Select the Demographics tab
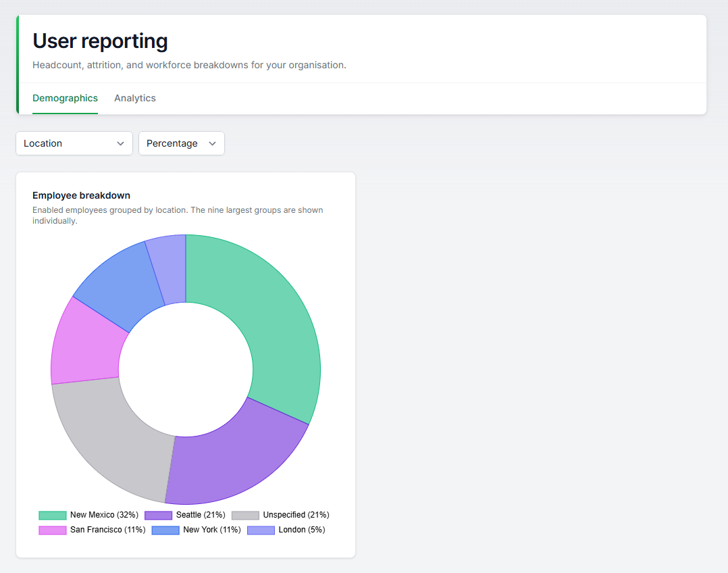Image resolution: width=728 pixels, height=573 pixels. point(65,98)
